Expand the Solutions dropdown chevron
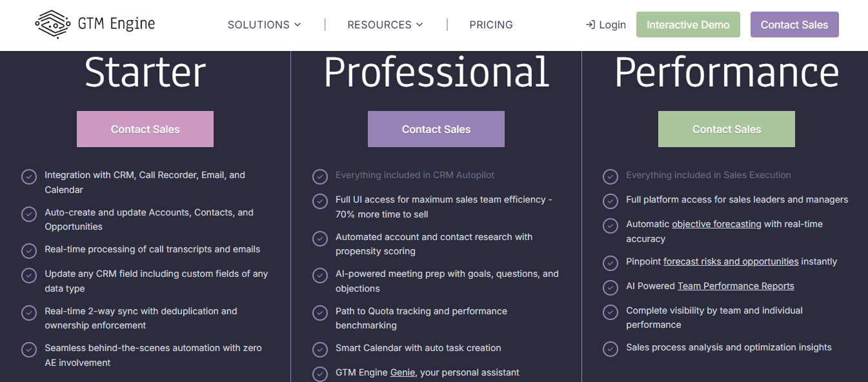Image resolution: width=868 pixels, height=382 pixels. [298, 25]
